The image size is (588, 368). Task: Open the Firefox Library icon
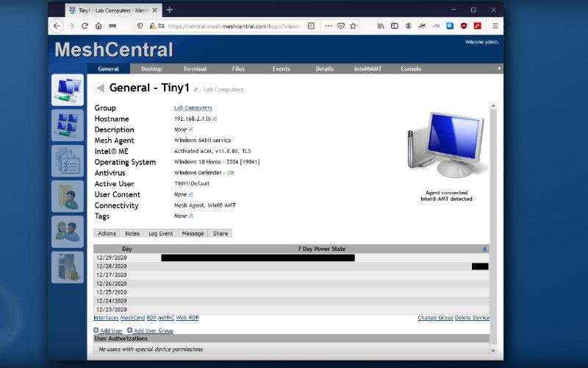381,26
